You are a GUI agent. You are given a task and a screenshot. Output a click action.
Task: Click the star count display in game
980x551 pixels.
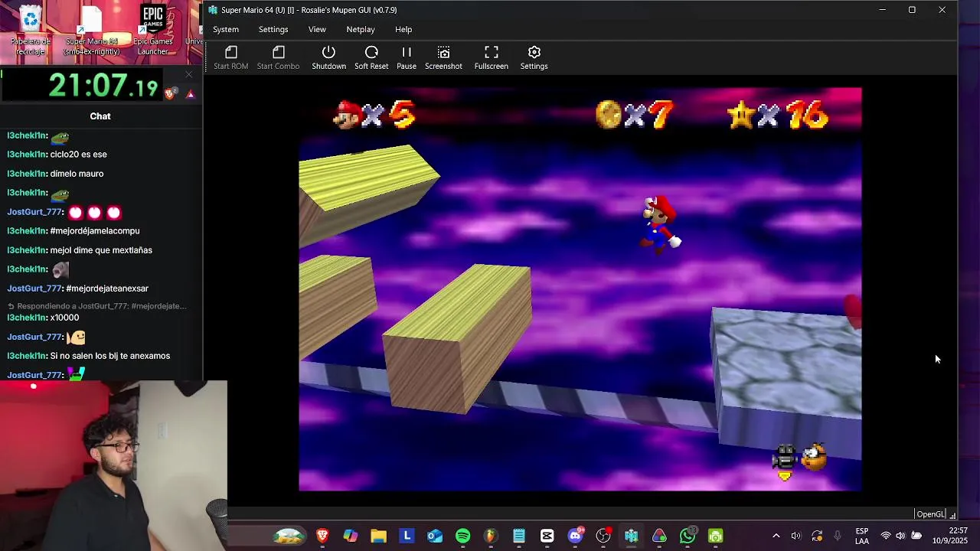pos(778,116)
